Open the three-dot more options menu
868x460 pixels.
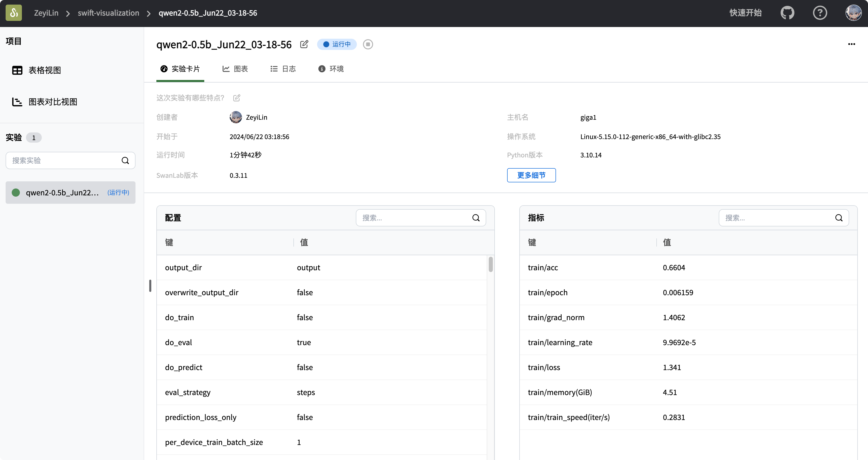pyautogui.click(x=851, y=44)
